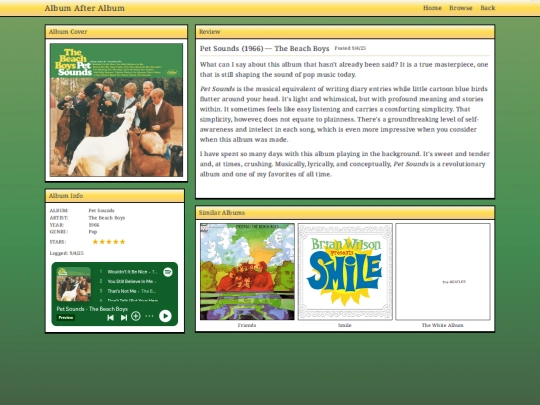Click the Similar Albums panel header

pos(345,212)
